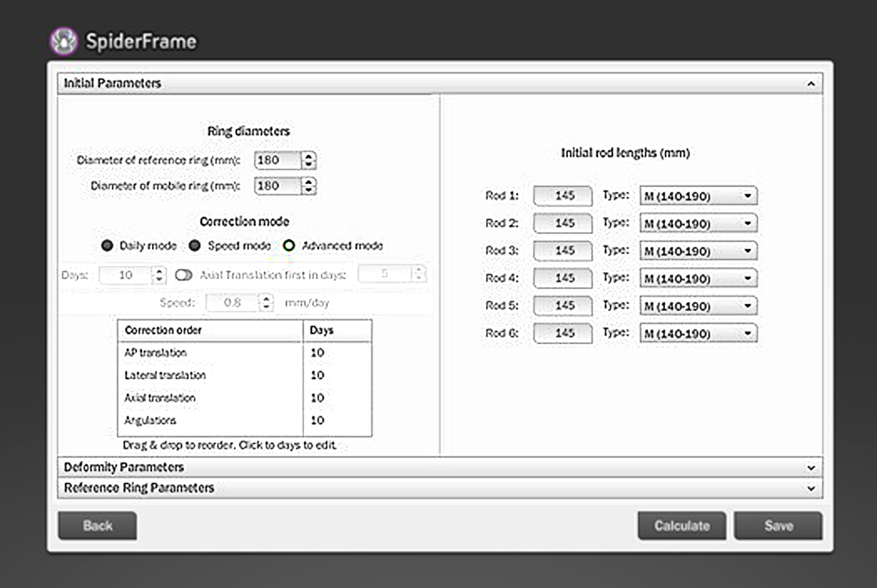Open the Rod 4 type dropdown
Image resolution: width=877 pixels, height=588 pixels.
coord(699,278)
